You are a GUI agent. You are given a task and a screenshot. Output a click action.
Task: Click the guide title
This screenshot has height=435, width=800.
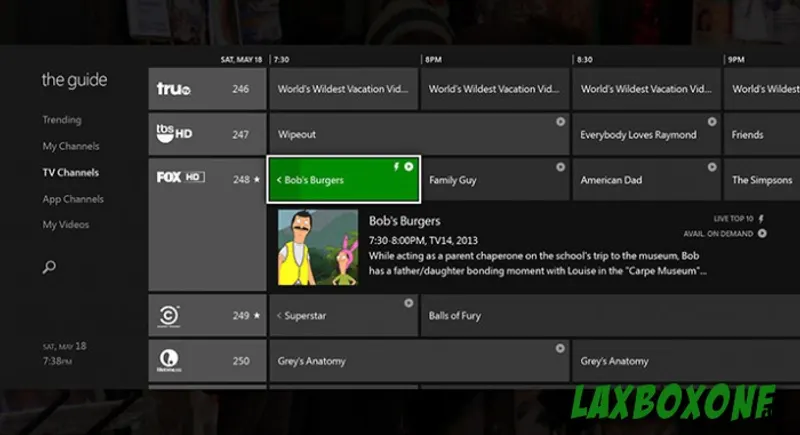pyautogui.click(x=74, y=80)
